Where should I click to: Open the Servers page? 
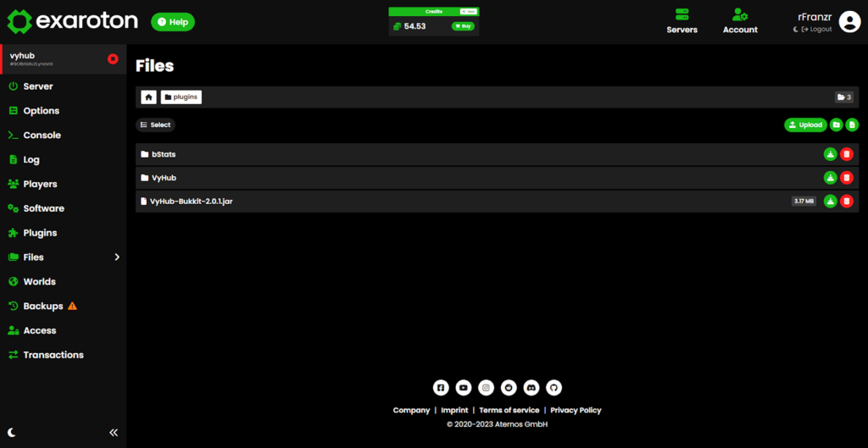coord(682,21)
